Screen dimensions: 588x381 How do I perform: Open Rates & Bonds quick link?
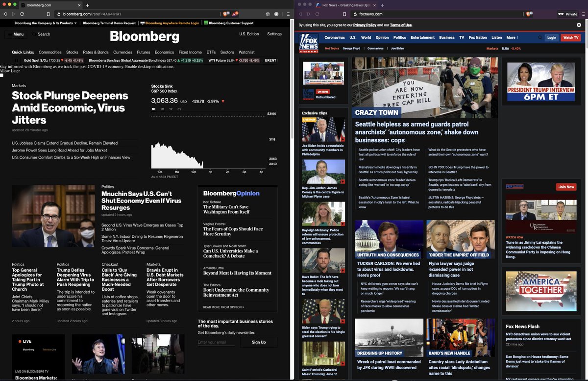[x=96, y=52]
